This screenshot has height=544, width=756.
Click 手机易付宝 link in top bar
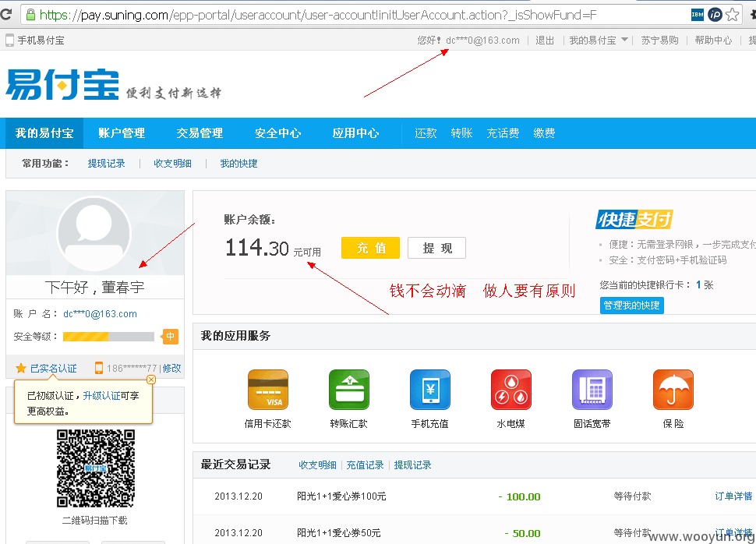tap(41, 41)
